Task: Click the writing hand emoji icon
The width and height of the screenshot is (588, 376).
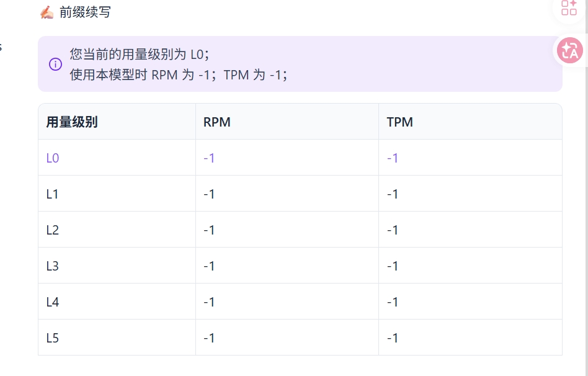Action: pos(47,12)
